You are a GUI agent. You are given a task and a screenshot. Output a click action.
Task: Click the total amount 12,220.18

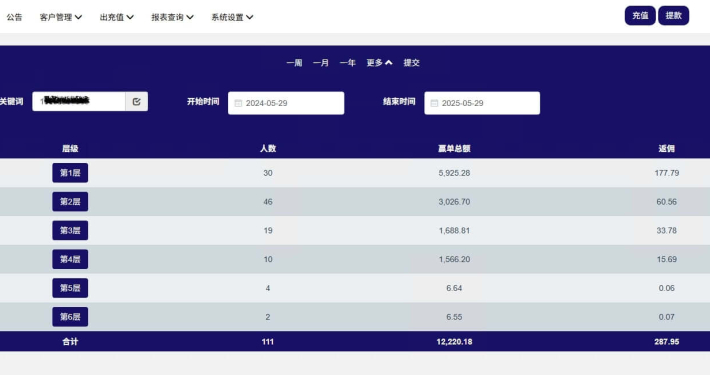click(454, 342)
